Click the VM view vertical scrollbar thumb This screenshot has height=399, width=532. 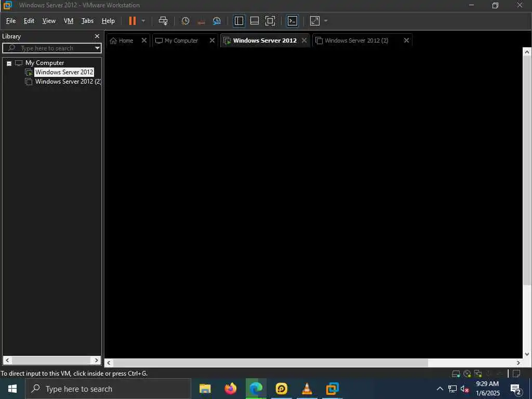[x=527, y=170]
